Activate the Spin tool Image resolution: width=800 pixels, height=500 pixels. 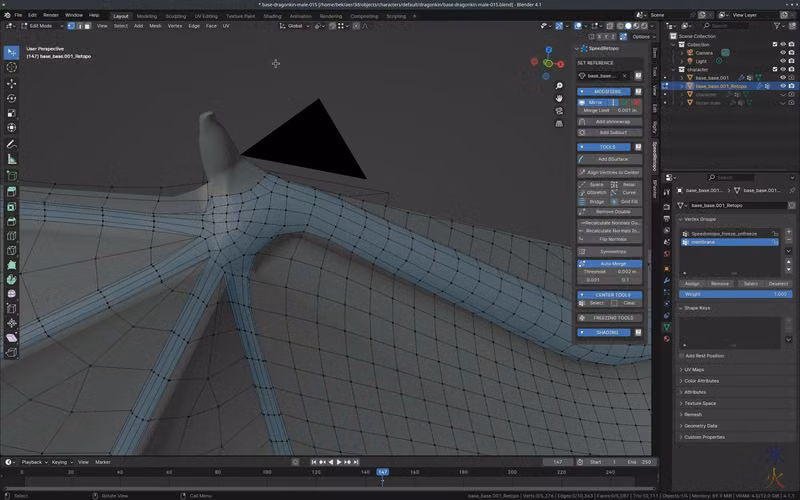point(11,280)
